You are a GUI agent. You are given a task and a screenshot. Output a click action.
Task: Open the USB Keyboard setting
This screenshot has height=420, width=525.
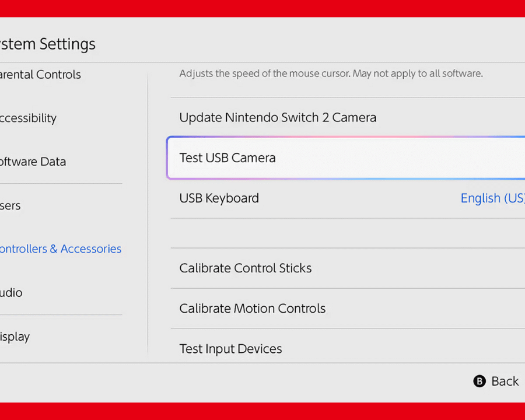pos(348,198)
